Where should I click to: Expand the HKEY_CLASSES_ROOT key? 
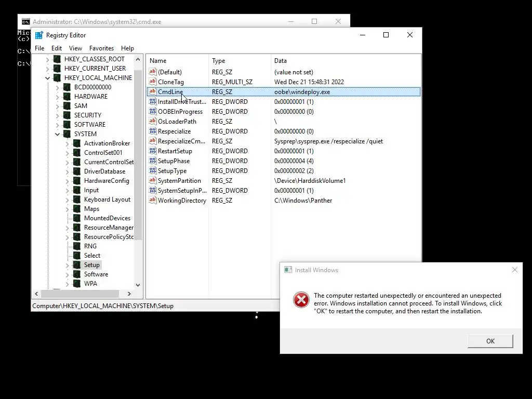coord(47,59)
